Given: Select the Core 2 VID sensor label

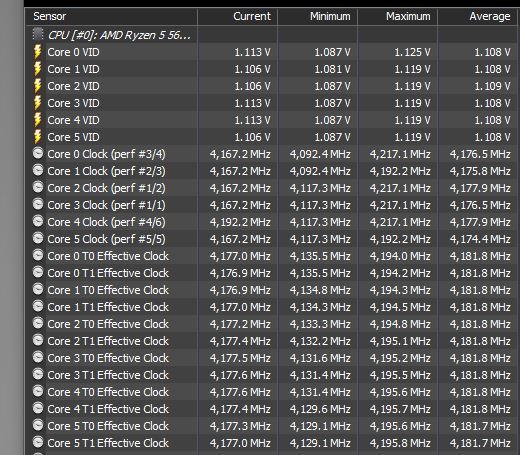Looking at the screenshot, I should pos(73,86).
